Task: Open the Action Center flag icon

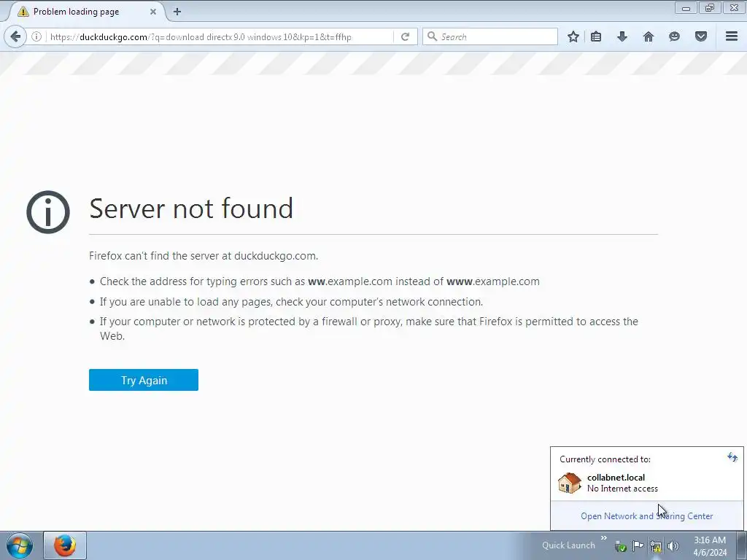Action: pos(638,545)
